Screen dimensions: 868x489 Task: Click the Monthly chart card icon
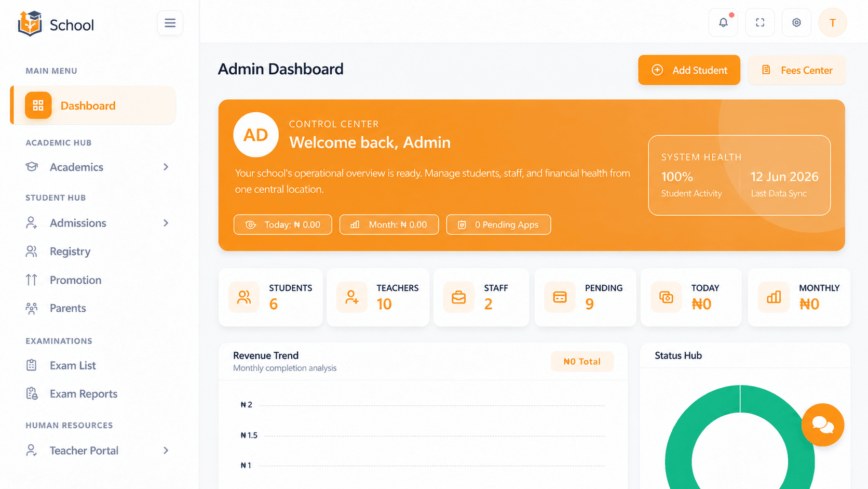tap(774, 297)
